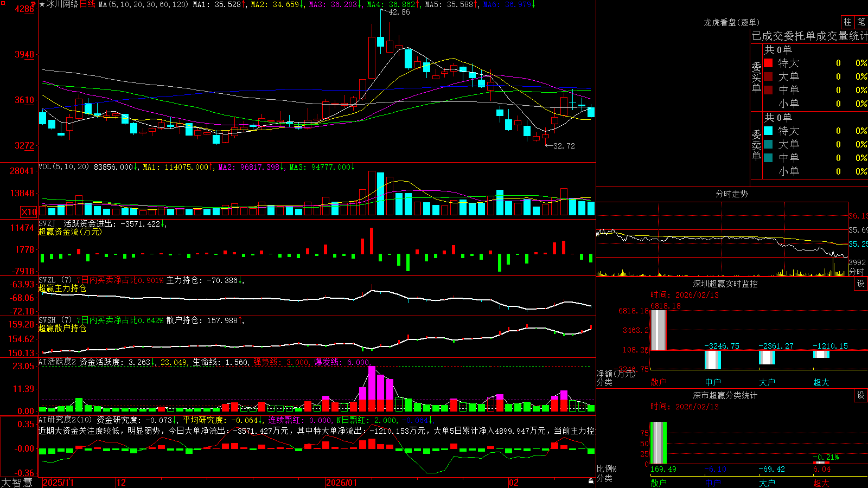The height and width of the screenshot is (488, 868).
Task: Click the 35.25 price label on the intraday chart
Action: click(x=858, y=244)
